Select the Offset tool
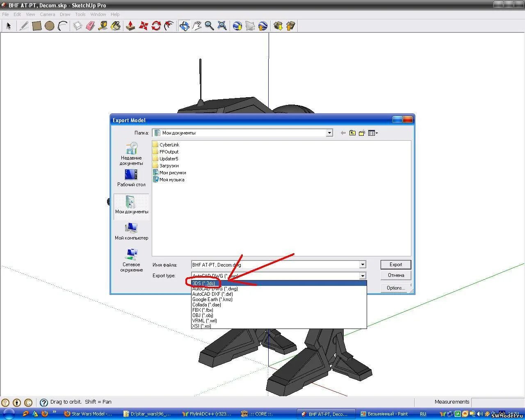The height and width of the screenshot is (420, 525). [169, 26]
